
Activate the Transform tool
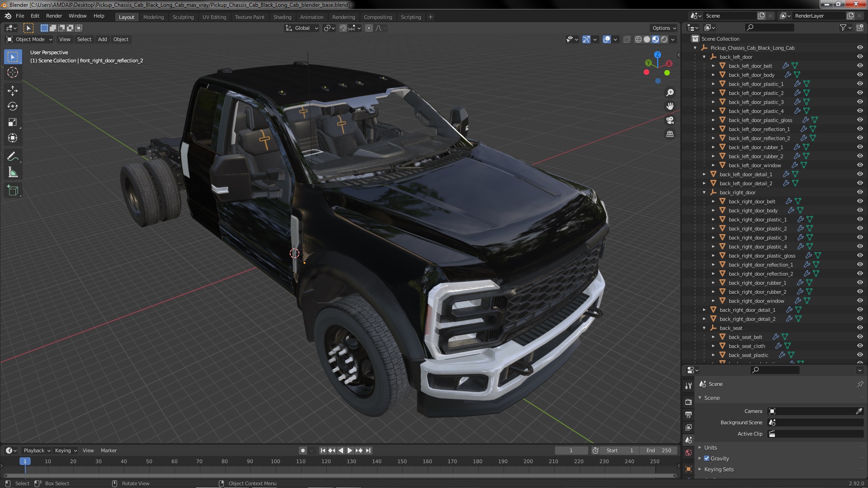pos(13,138)
